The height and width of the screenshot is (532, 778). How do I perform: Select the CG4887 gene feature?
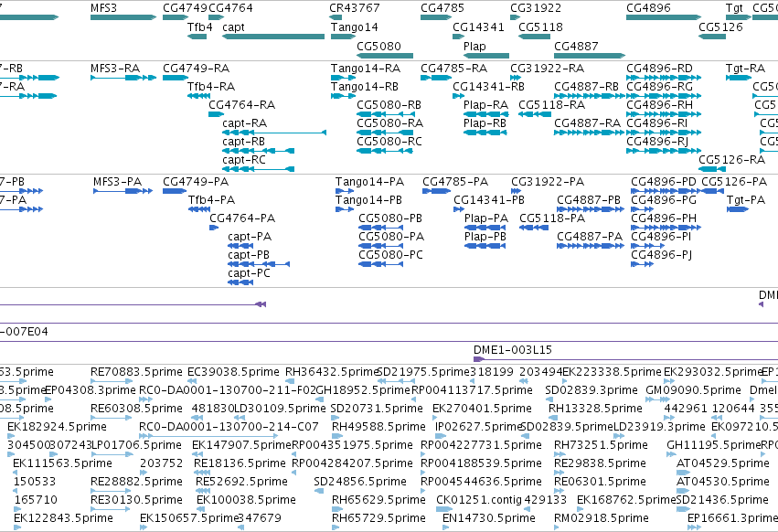coord(590,56)
